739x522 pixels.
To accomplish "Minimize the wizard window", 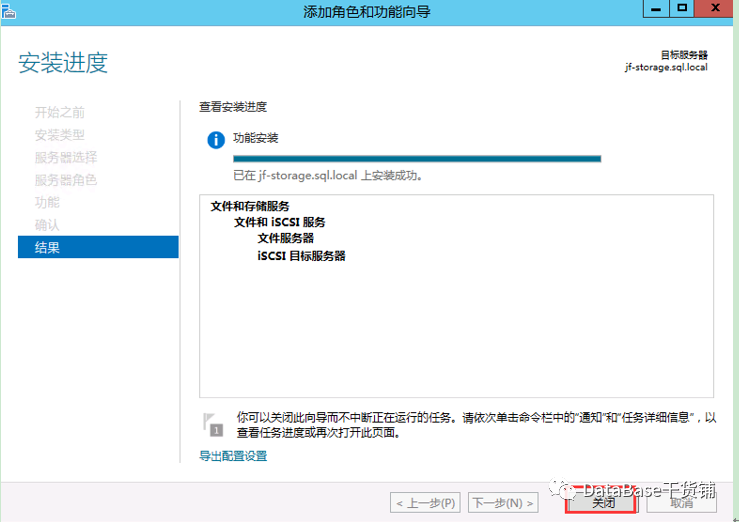I will [656, 8].
